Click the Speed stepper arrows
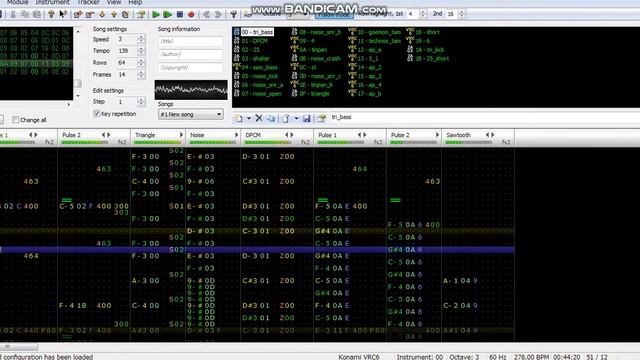 (141, 39)
